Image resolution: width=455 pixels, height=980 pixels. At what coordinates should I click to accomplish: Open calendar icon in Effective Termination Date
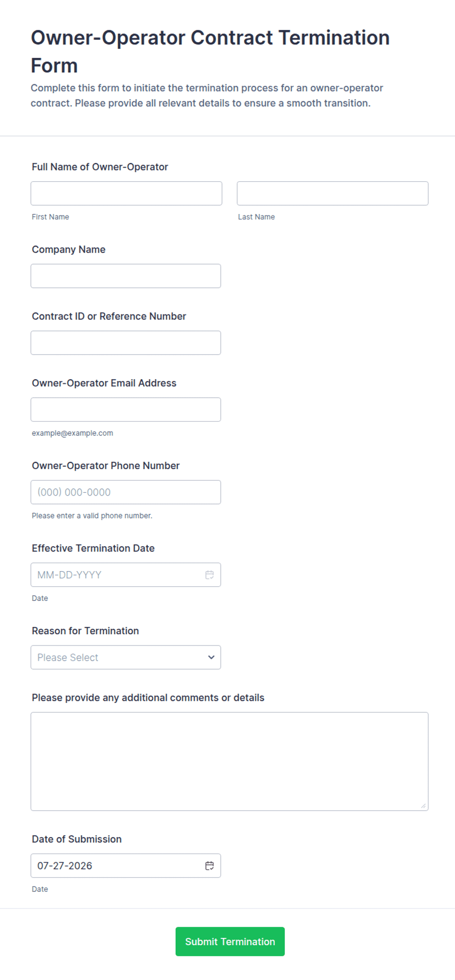[x=209, y=574]
